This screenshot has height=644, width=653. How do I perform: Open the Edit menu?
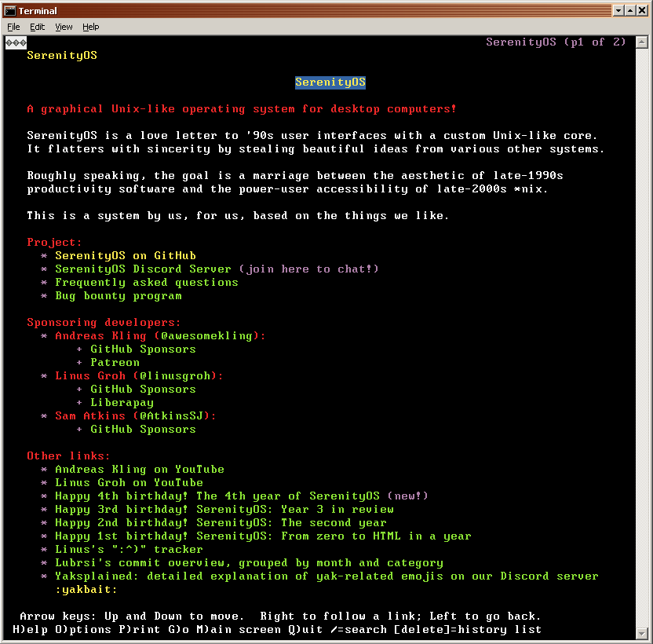[37, 27]
